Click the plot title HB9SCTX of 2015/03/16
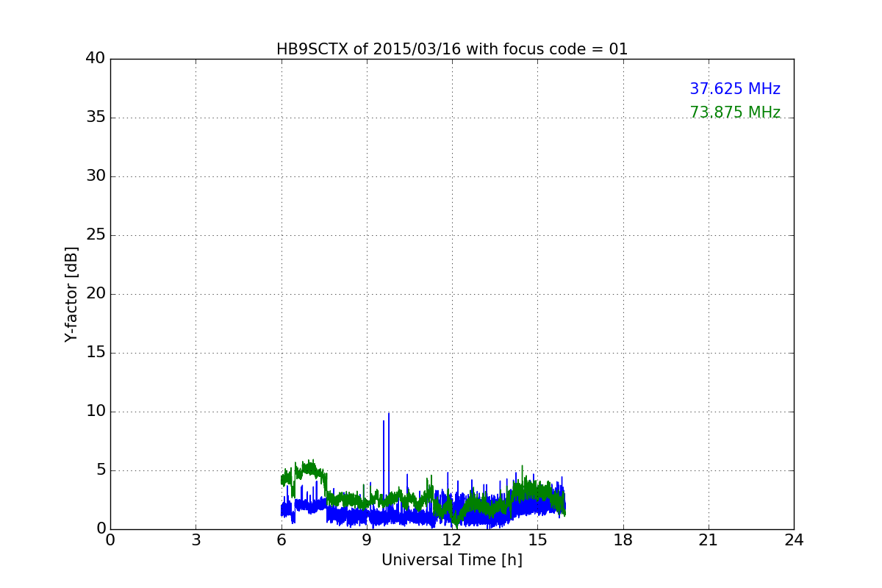882x588 pixels. [x=452, y=49]
